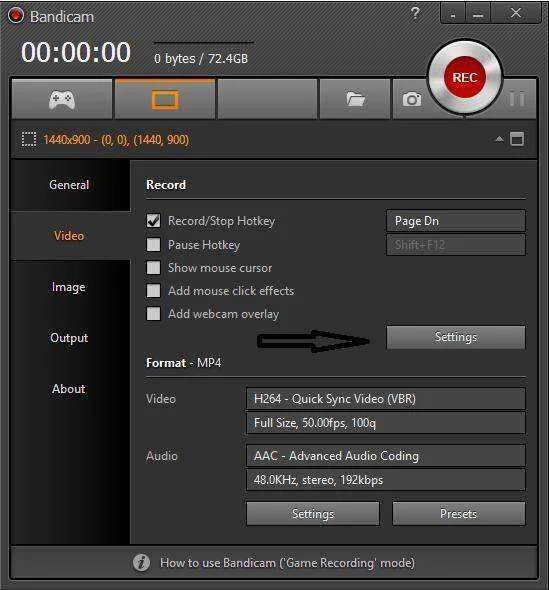Open How to use Bandicam link
The image size is (549, 590).
(x=287, y=563)
